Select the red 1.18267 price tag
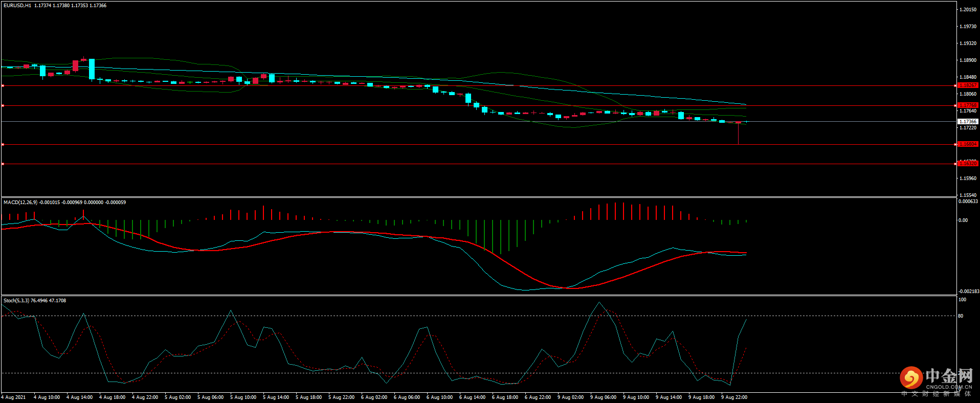This screenshot has width=980, height=403. tap(967, 85)
